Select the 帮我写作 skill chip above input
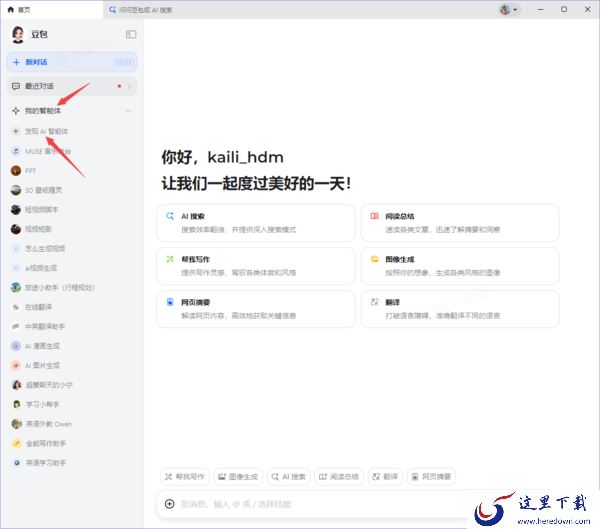Viewport: 600px width, 529px height. coord(185,477)
